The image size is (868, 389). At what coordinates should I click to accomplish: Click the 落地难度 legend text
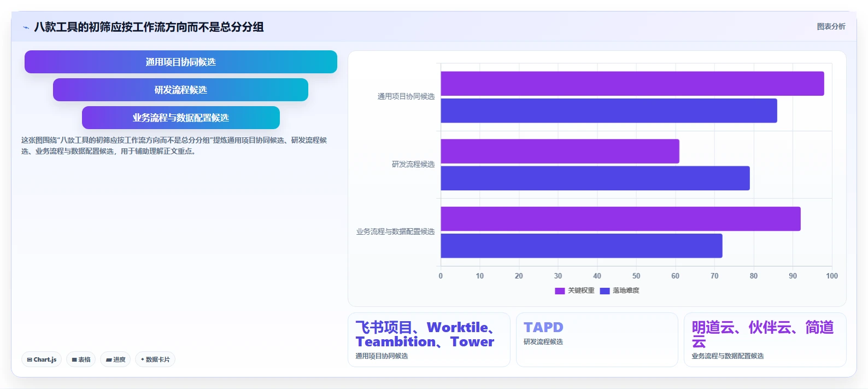626,291
